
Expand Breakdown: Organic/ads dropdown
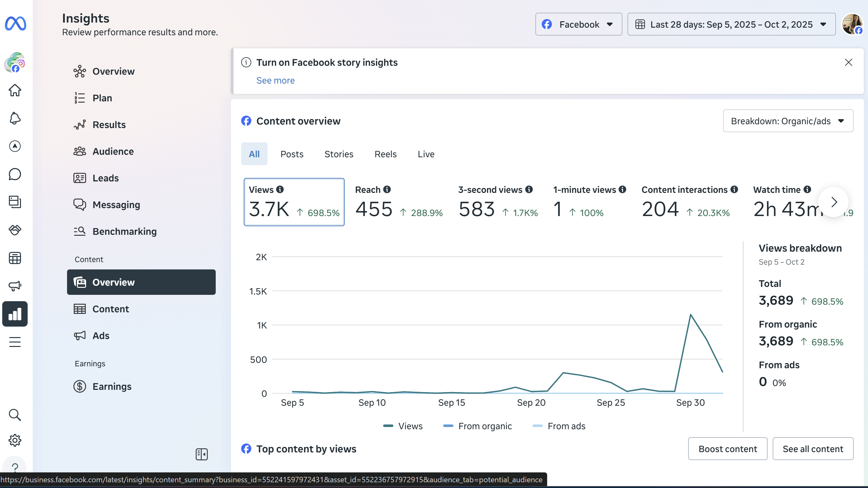click(788, 121)
